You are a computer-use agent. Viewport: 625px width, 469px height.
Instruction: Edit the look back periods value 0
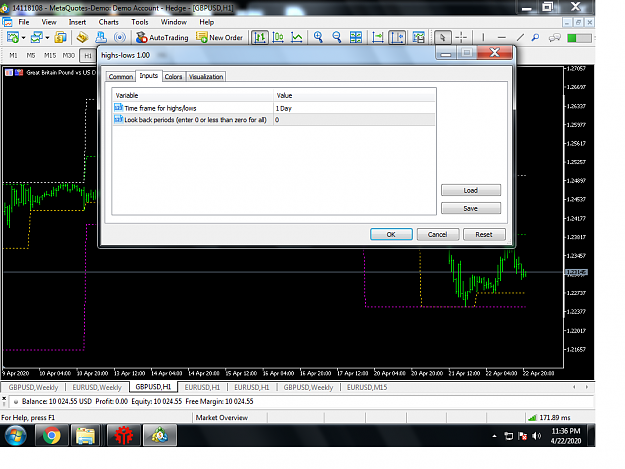[x=354, y=120]
